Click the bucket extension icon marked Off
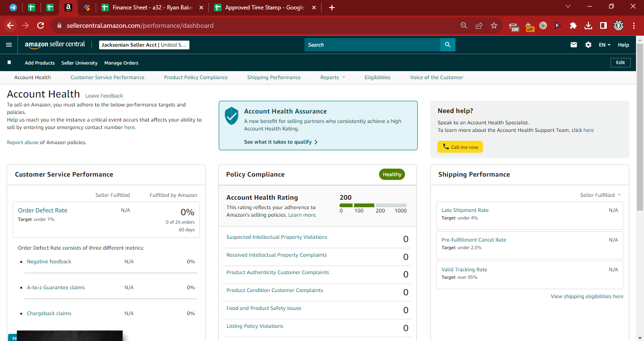644x341 pixels. pyautogui.click(x=514, y=26)
